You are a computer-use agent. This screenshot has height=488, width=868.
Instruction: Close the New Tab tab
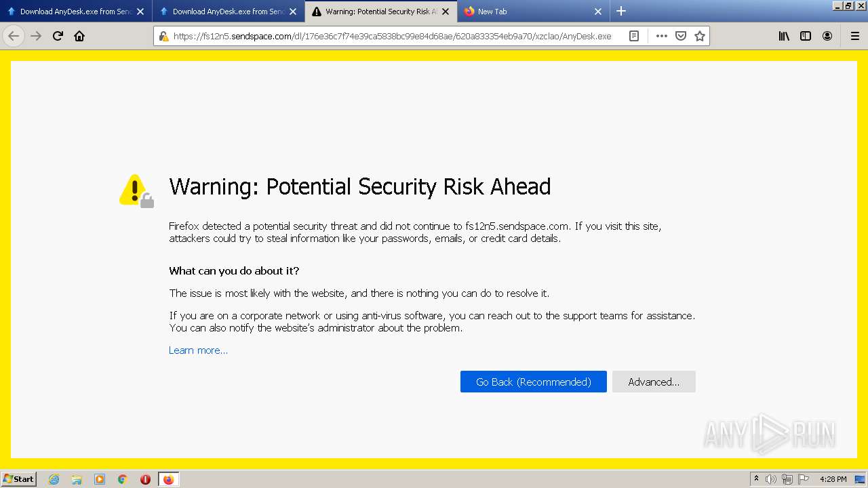tap(598, 12)
